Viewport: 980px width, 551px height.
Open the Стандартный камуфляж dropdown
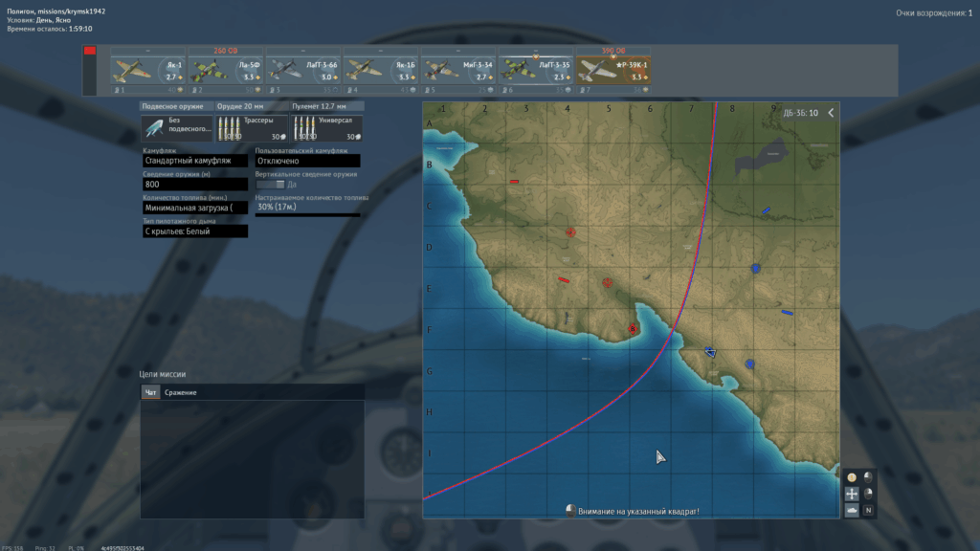tap(195, 161)
